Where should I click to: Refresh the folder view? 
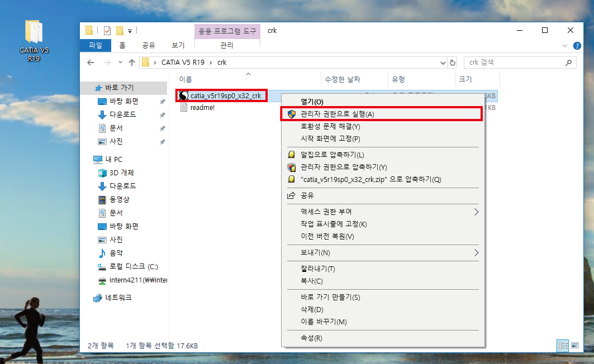point(452,63)
